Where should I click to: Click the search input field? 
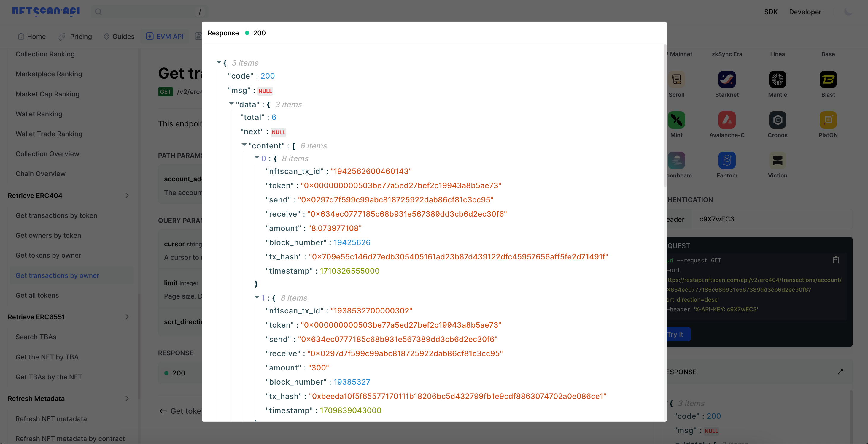click(x=149, y=12)
